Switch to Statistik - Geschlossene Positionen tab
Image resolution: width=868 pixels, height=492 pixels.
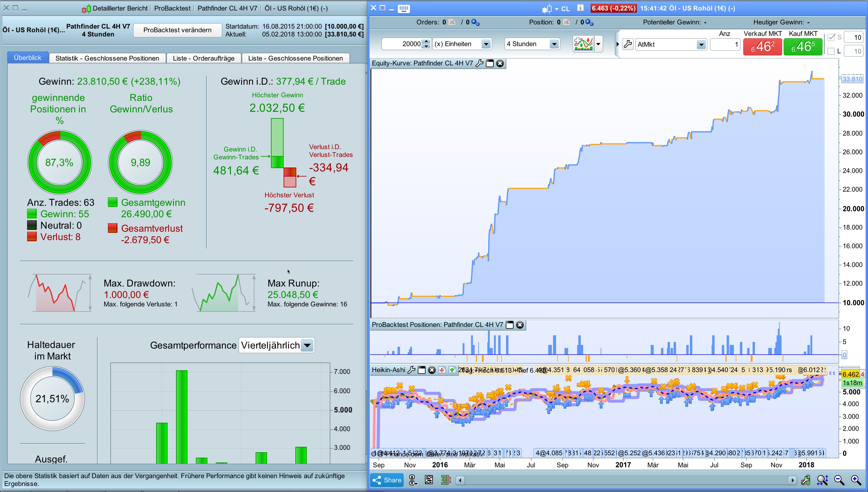(107, 58)
